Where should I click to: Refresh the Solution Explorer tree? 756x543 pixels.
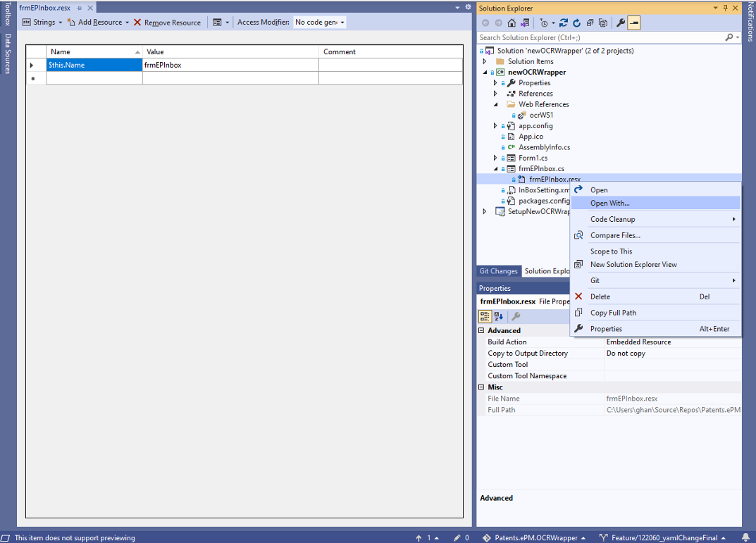576,23
